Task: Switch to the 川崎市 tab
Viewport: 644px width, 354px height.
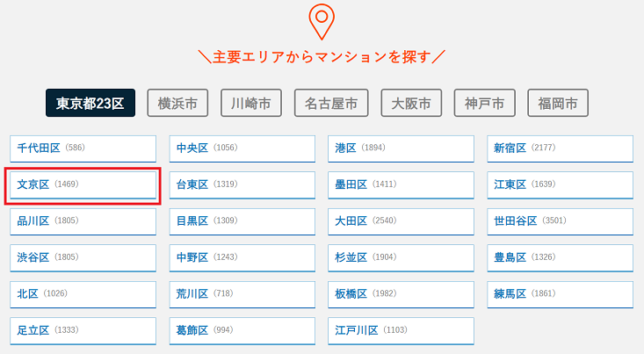Action: (x=251, y=103)
